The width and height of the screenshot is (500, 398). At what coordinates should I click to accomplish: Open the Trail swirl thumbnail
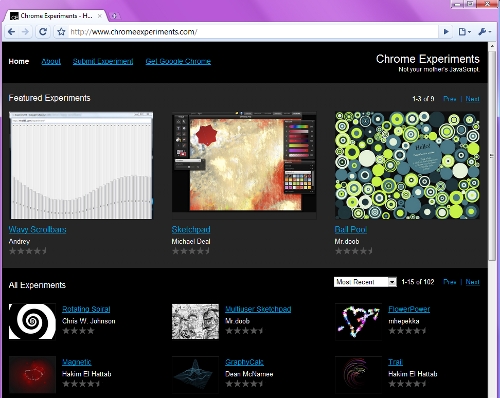coord(358,374)
